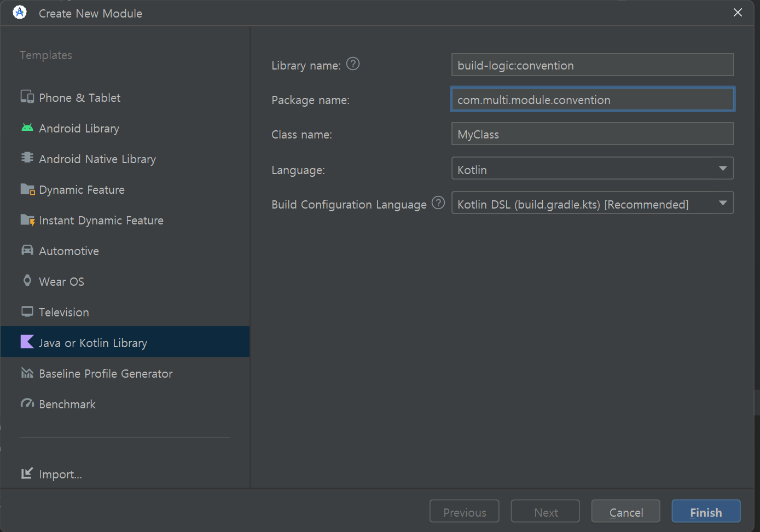Image resolution: width=760 pixels, height=532 pixels.
Task: Click the Import arrow icon
Action: (27, 473)
